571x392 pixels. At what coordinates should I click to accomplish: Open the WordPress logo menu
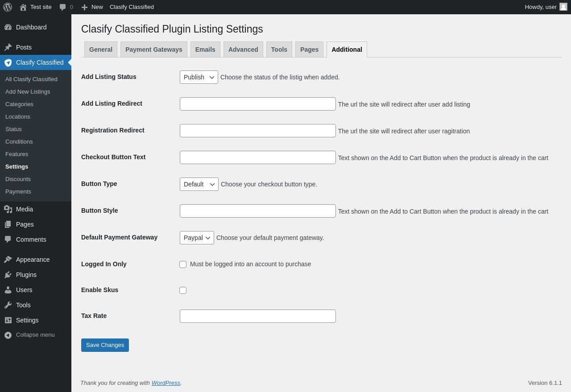click(x=8, y=7)
